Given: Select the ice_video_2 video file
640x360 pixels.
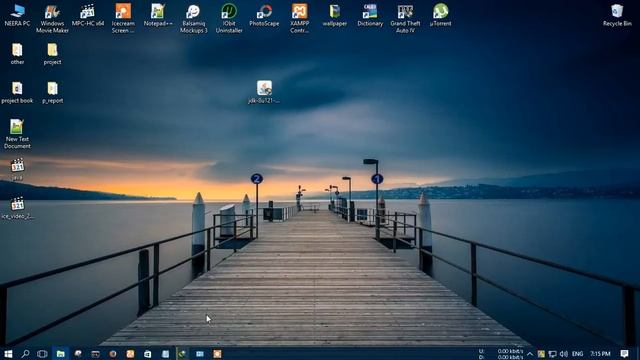Looking at the screenshot, I should (17, 208).
